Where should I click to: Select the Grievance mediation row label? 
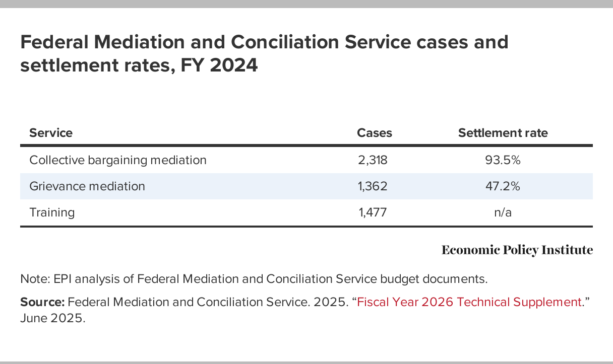click(x=87, y=186)
